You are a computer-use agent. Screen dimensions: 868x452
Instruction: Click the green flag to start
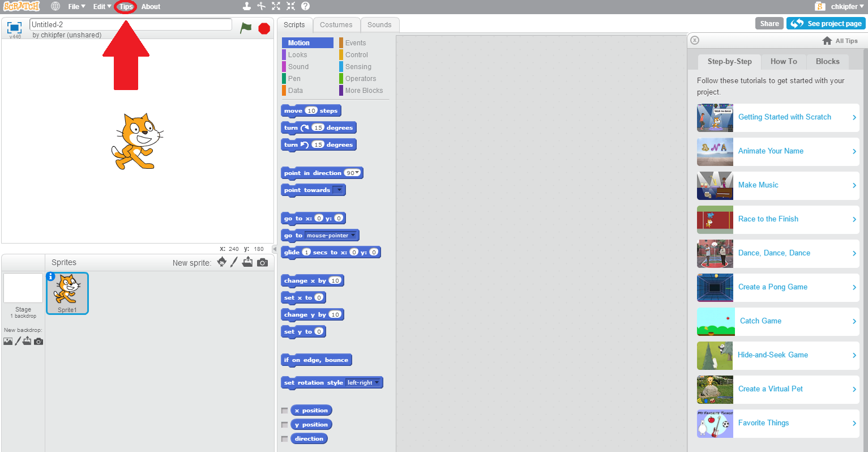pos(246,28)
